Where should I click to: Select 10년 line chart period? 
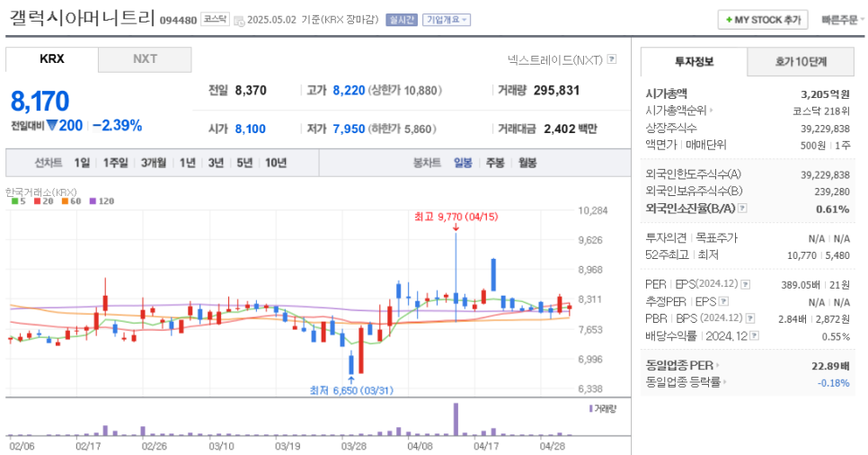276,163
